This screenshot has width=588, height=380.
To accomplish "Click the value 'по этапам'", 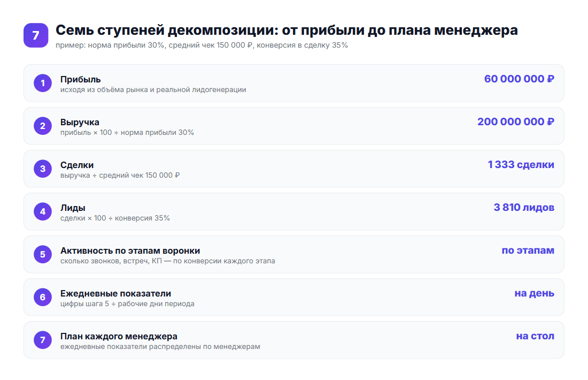I will pos(528,250).
